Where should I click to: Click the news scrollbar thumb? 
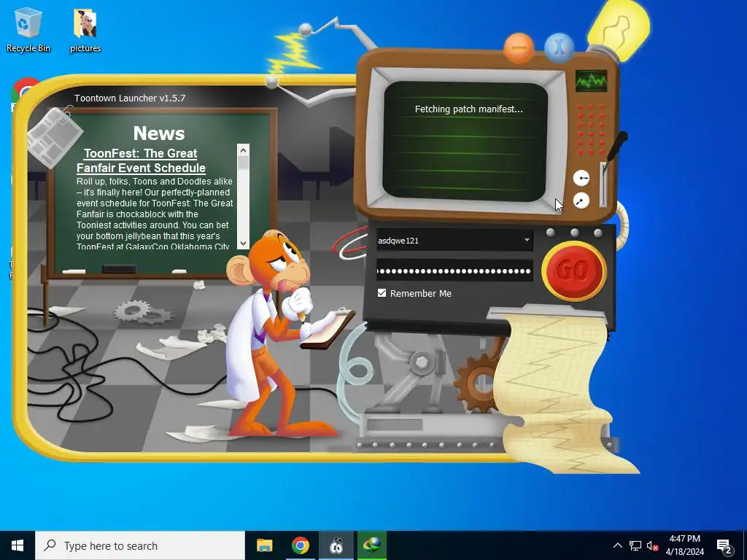(x=243, y=163)
